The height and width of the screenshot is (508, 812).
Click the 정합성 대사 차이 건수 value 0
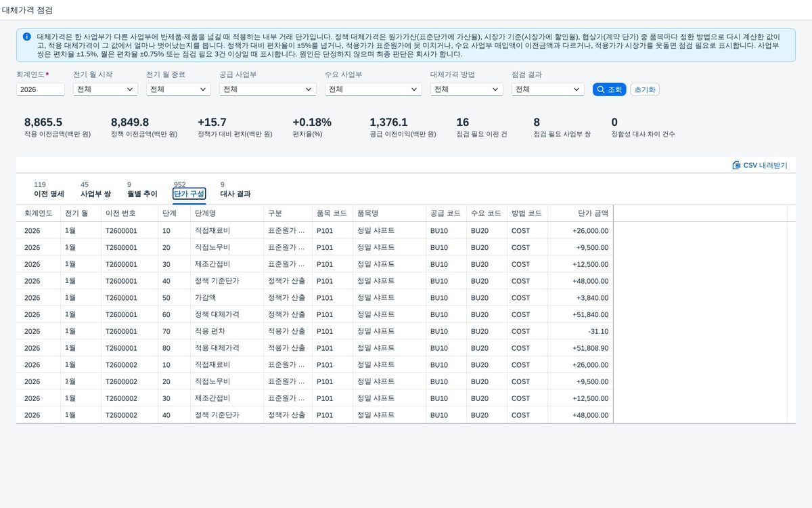click(x=614, y=123)
